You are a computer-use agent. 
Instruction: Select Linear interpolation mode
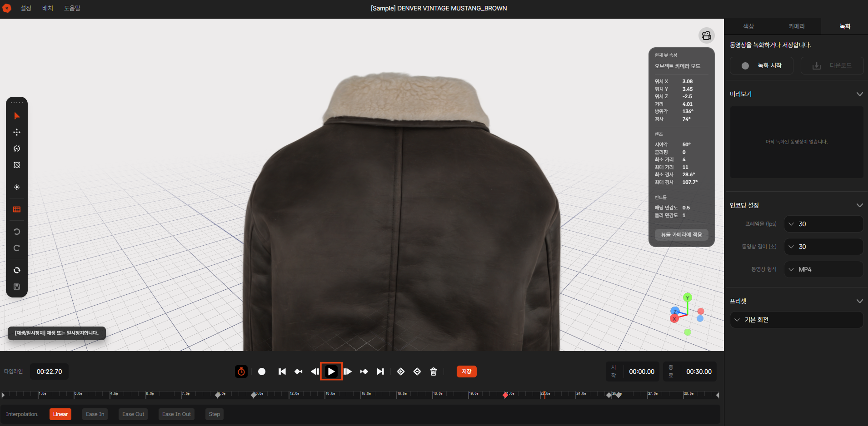(x=60, y=414)
